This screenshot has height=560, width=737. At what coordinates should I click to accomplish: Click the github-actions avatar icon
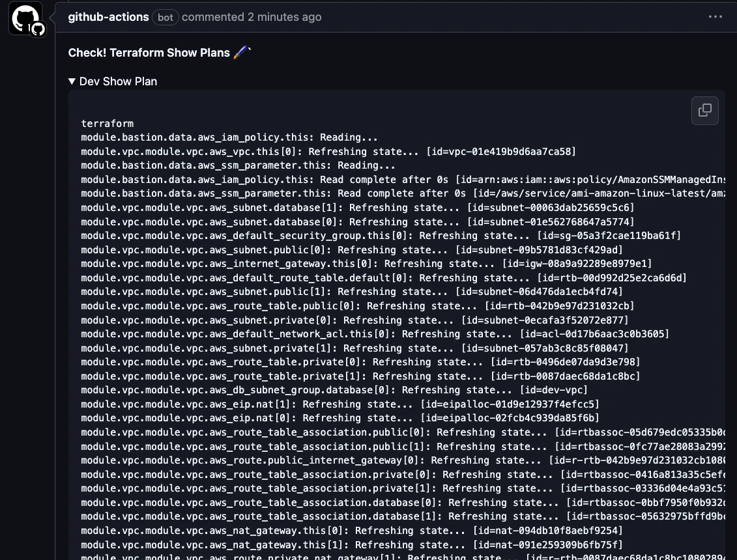25,19
